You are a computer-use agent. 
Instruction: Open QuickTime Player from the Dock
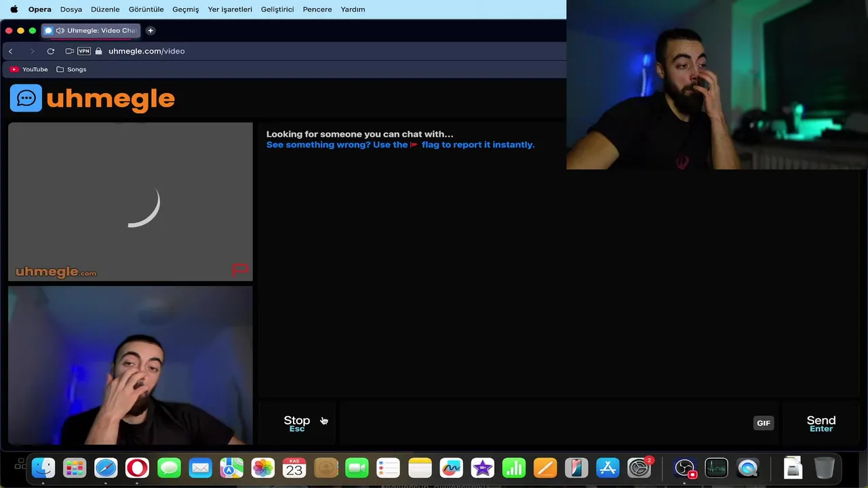[748, 468]
